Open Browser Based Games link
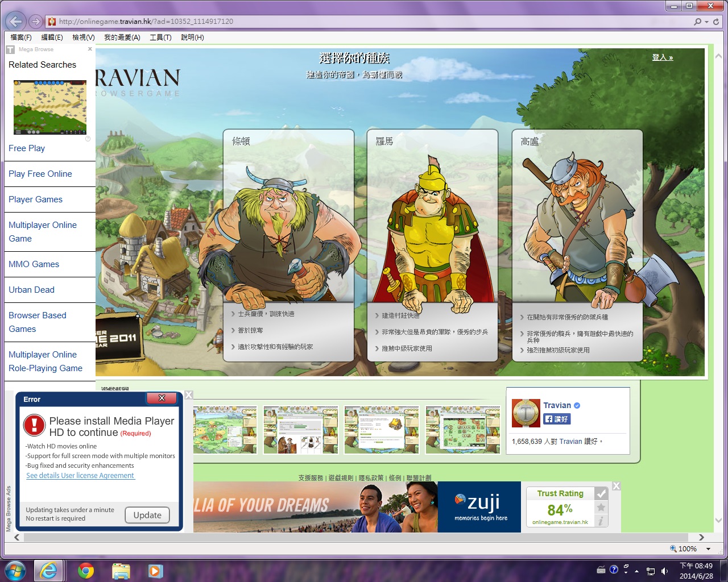Viewport: 728px width, 582px height. 38,322
